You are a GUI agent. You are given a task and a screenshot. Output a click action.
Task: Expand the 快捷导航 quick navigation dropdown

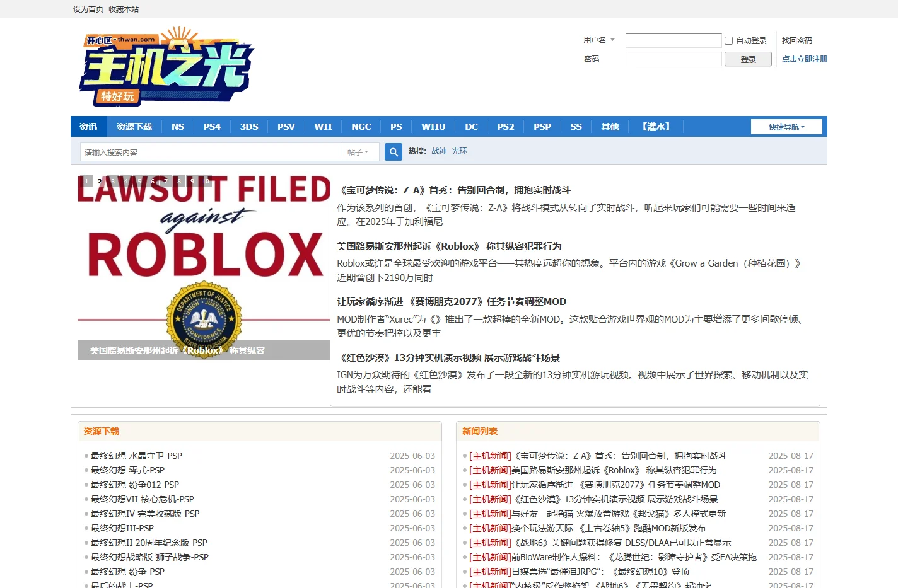pyautogui.click(x=786, y=127)
